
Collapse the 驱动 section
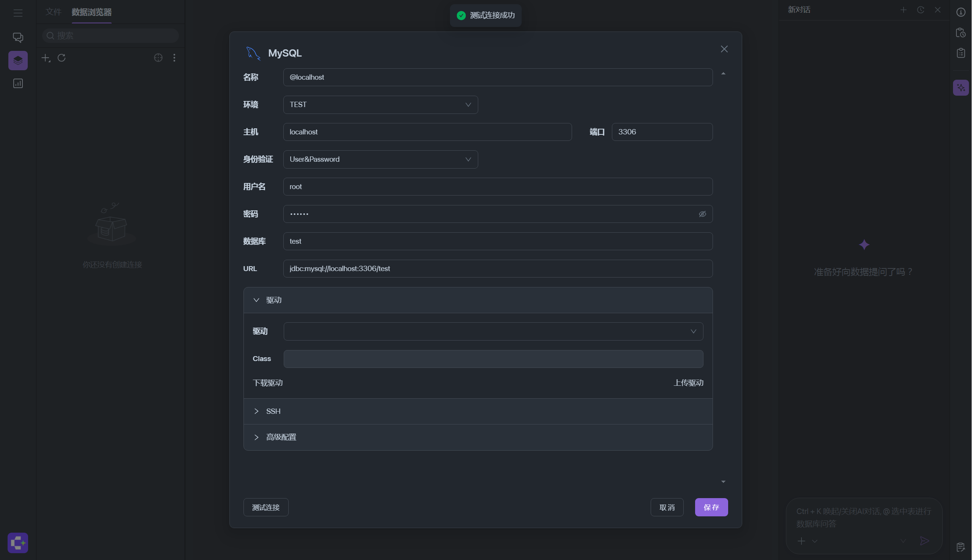pos(478,300)
